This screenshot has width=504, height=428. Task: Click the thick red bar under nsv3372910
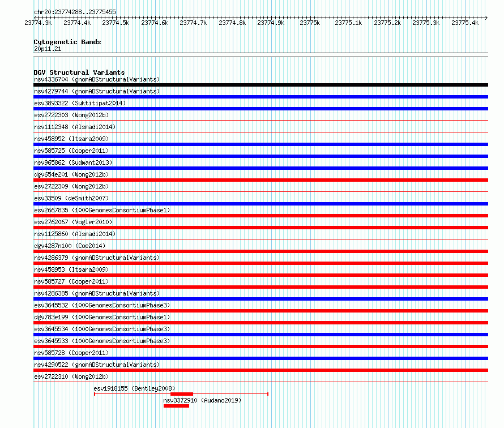(176, 406)
